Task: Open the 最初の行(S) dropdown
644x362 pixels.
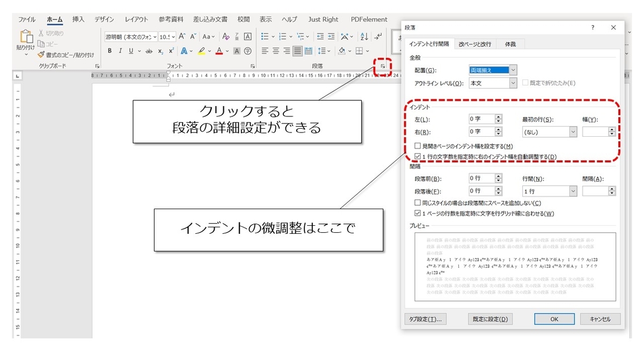Action: tap(573, 131)
